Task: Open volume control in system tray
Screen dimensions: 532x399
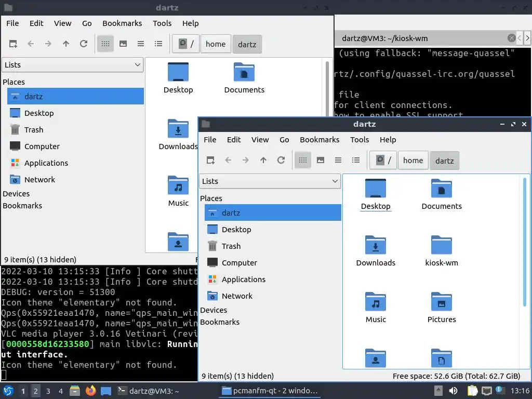Action: pyautogui.click(x=453, y=391)
